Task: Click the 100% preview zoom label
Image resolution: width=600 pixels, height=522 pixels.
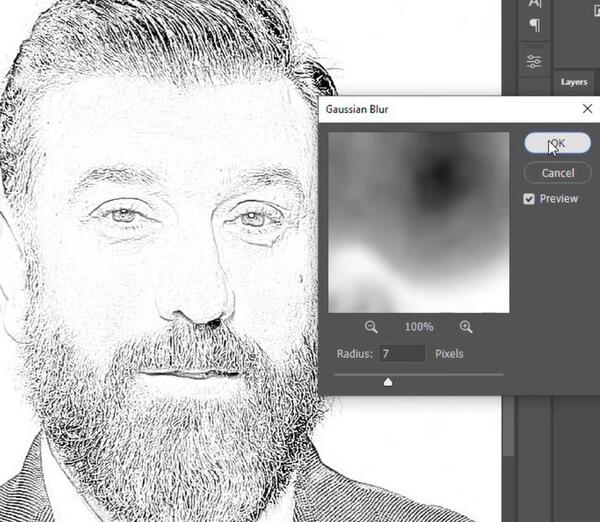Action: click(x=419, y=327)
